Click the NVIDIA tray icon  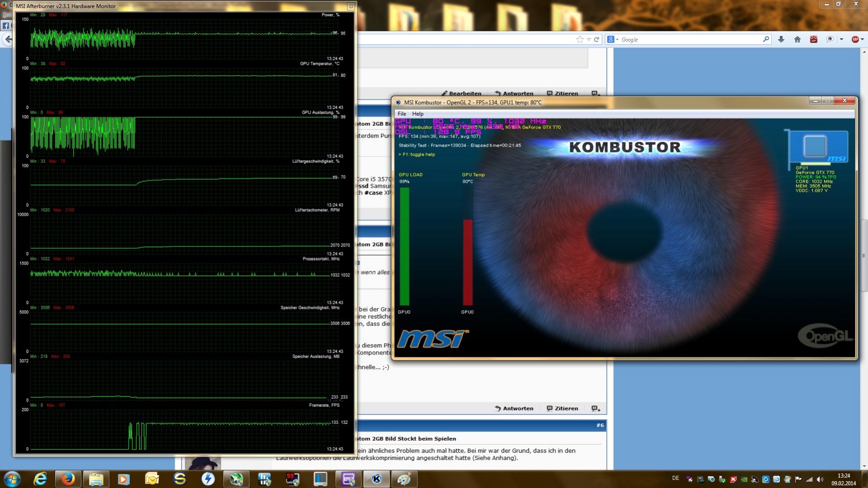click(x=744, y=479)
